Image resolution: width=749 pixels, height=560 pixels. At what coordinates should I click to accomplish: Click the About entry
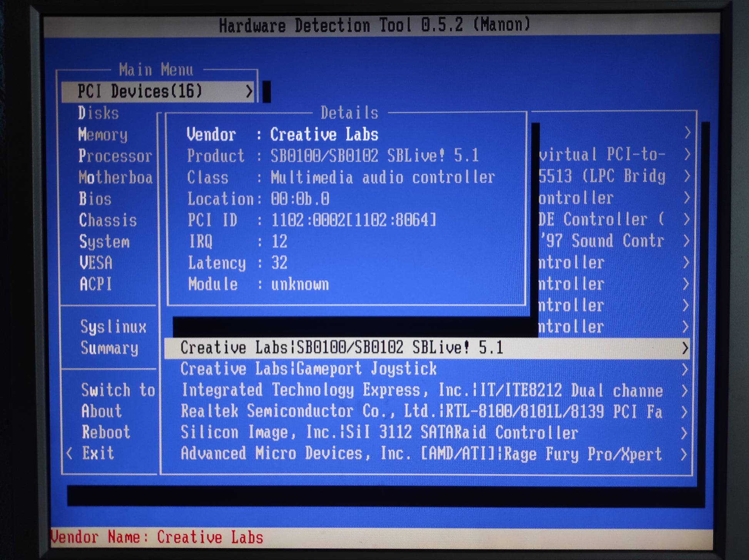click(102, 411)
